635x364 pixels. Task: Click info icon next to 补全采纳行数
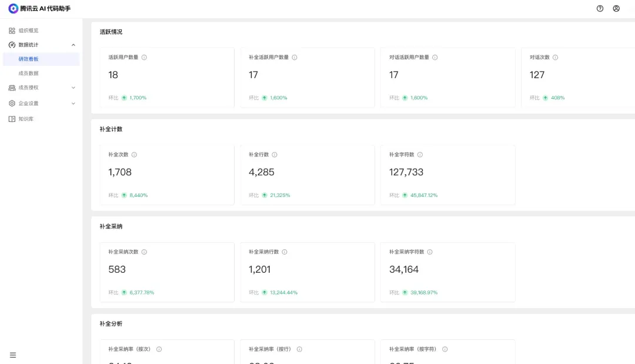point(285,252)
